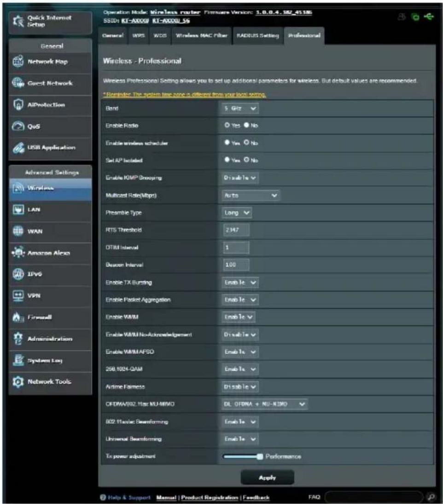Click the Amazon Alexa icon
Image resolution: width=443 pixels, height=504 pixels.
18,252
